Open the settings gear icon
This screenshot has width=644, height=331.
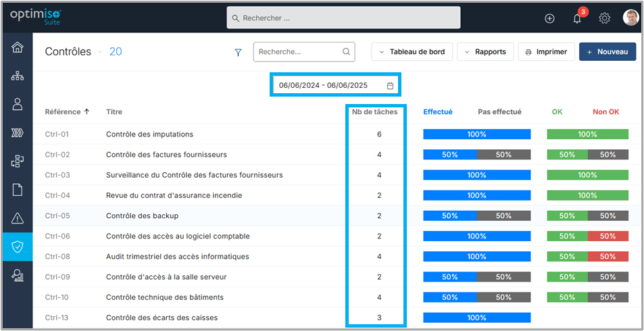pyautogui.click(x=604, y=18)
